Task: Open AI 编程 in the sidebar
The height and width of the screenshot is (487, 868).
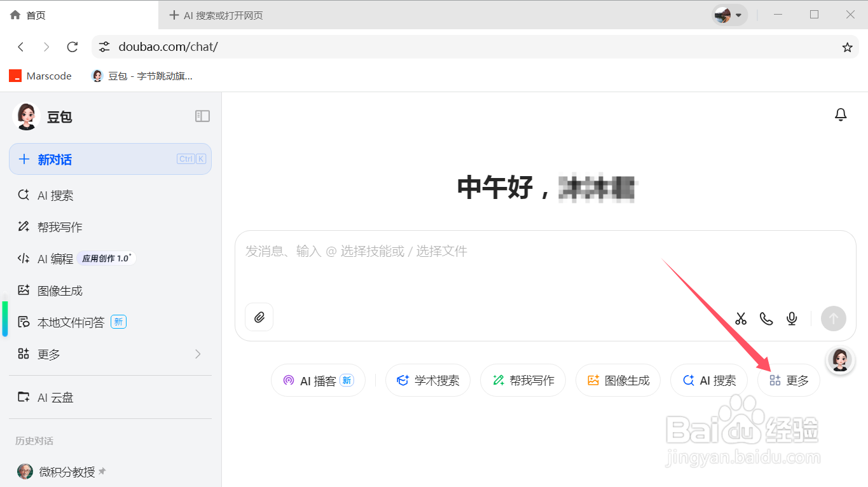Action: coord(110,259)
